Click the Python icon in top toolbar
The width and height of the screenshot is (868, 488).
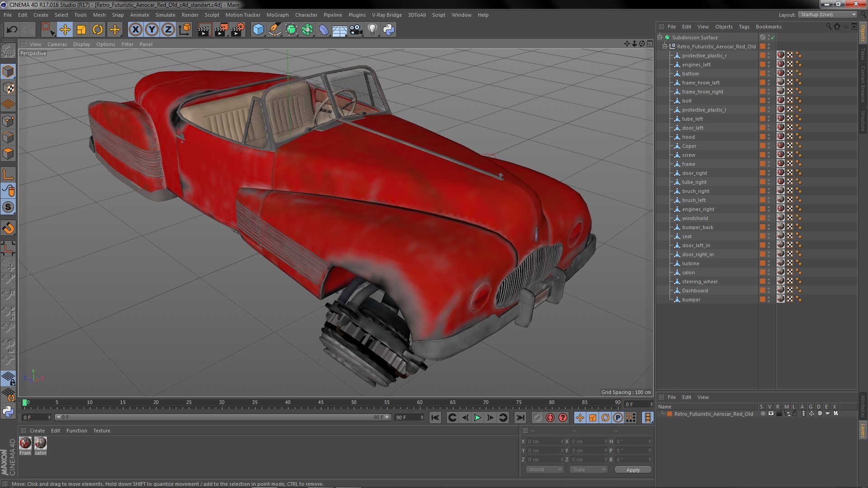pos(389,30)
